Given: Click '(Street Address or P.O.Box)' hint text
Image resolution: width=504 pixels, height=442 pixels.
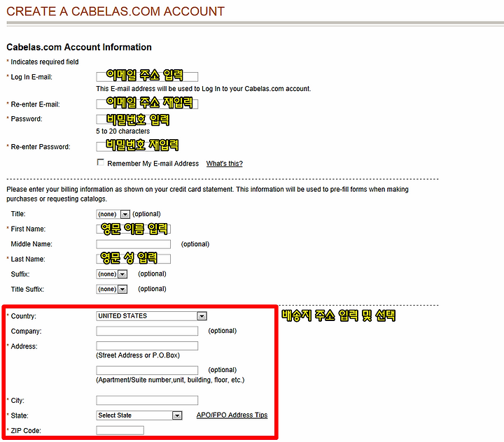Looking at the screenshot, I should (x=138, y=355).
